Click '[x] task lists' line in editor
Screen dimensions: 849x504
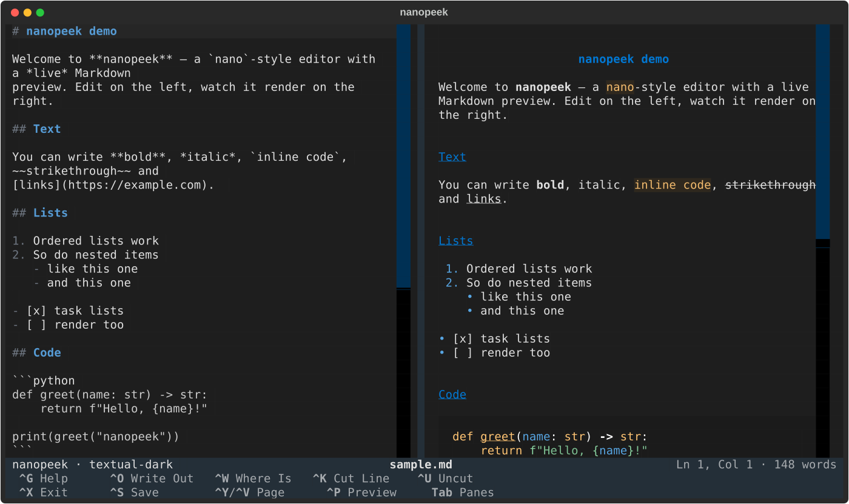[68, 311]
